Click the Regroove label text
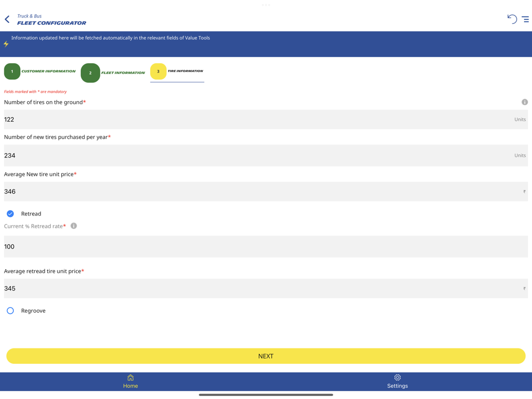 click(x=33, y=311)
